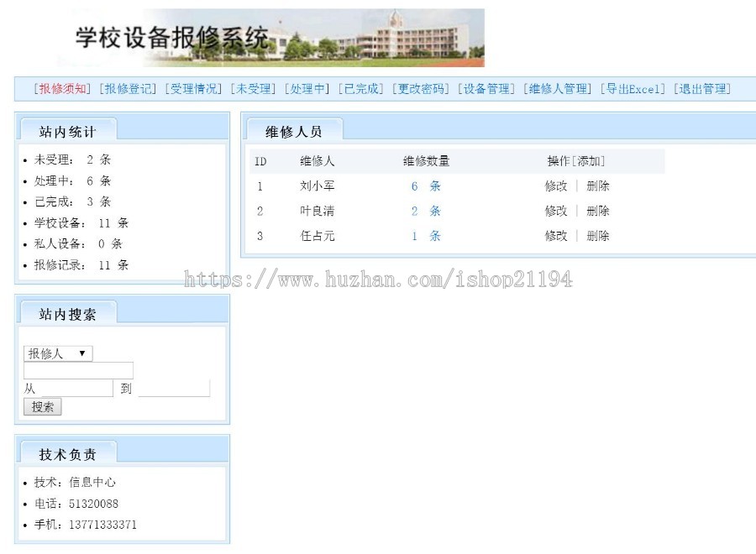Click the keyword input field below the dropdown
Image resolution: width=756 pixels, height=554 pixels.
tap(77, 370)
